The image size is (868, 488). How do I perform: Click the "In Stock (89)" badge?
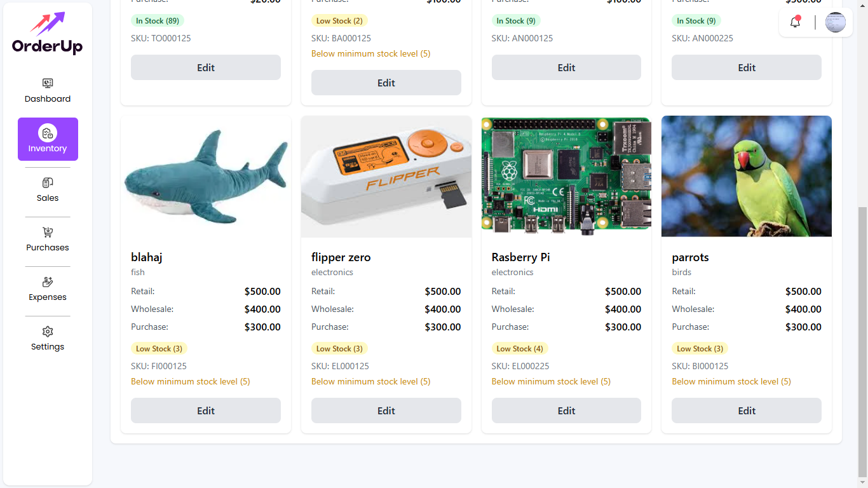[158, 21]
